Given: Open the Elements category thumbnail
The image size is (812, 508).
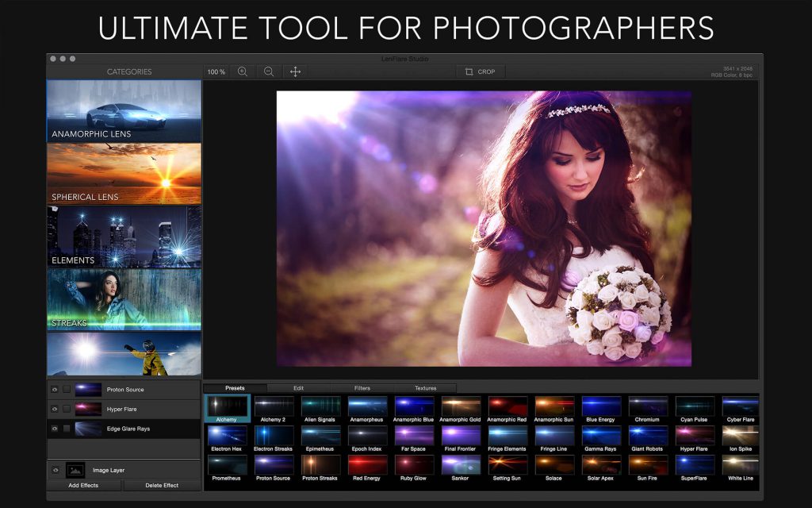Looking at the screenshot, I should point(124,237).
